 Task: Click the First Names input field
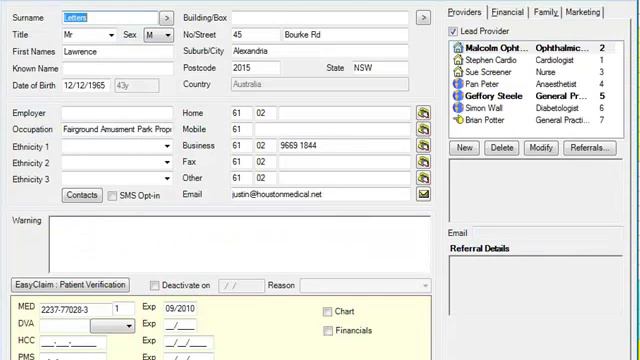coord(118,52)
